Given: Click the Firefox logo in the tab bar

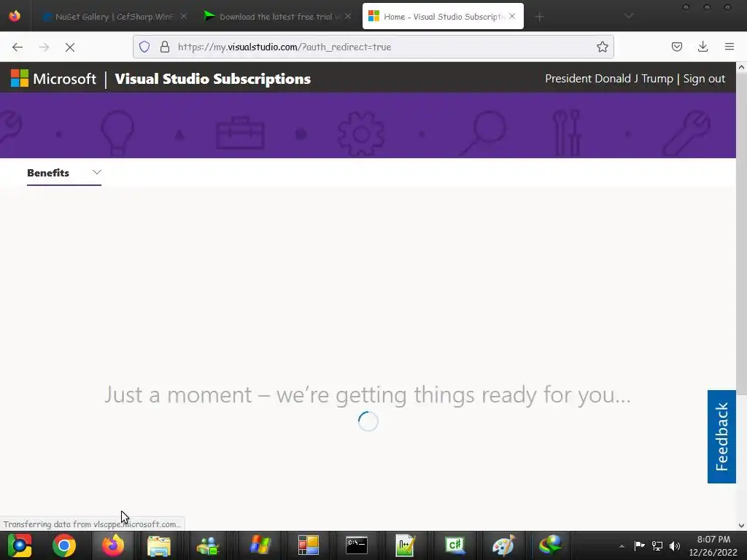Looking at the screenshot, I should [15, 16].
